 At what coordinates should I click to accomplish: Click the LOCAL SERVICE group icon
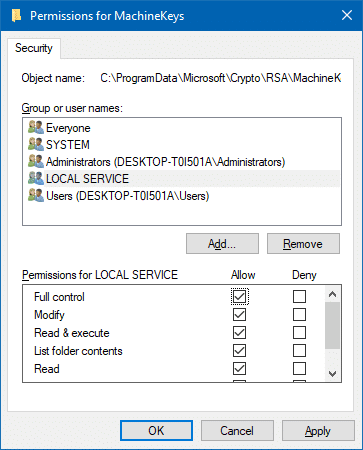tap(36, 178)
